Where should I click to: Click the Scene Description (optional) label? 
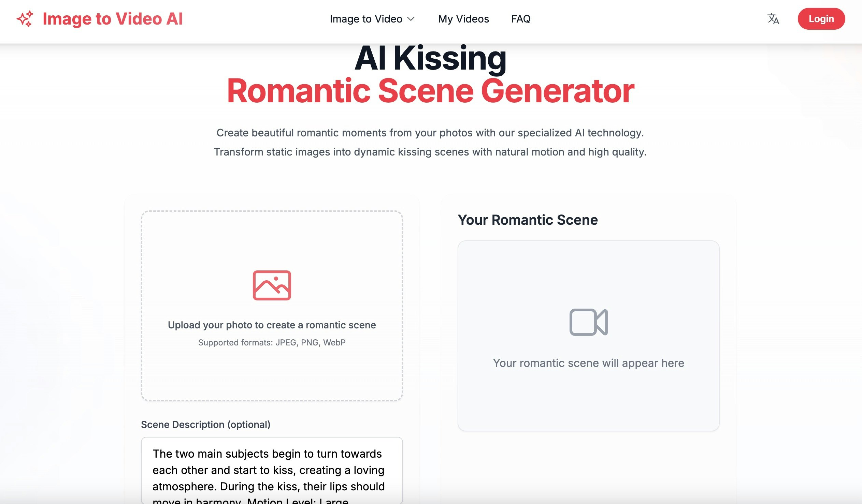[205, 424]
